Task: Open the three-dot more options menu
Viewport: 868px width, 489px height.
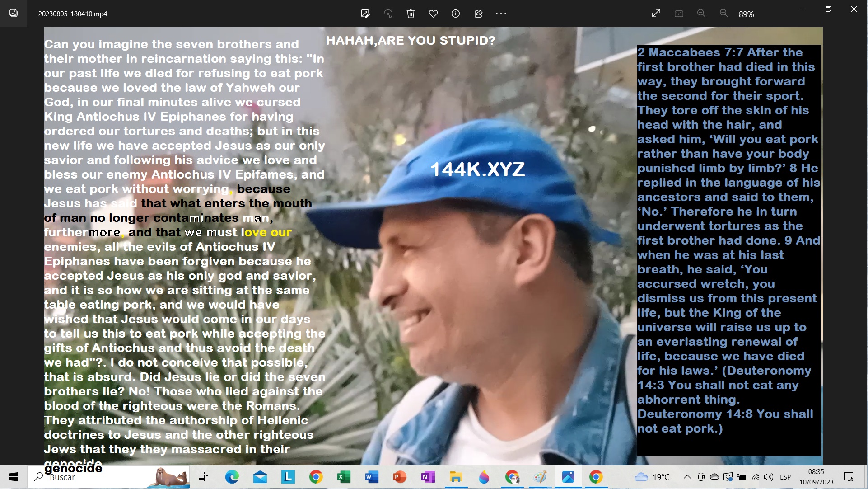Action: coord(501,14)
